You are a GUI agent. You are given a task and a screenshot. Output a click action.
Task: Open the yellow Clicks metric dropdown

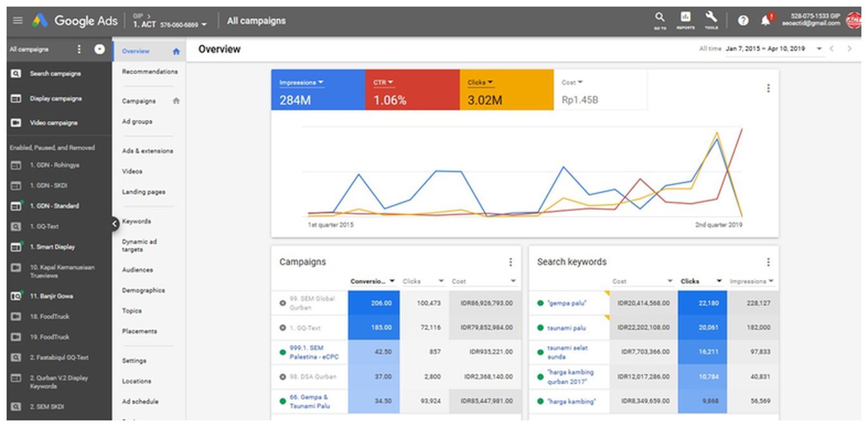pyautogui.click(x=480, y=82)
